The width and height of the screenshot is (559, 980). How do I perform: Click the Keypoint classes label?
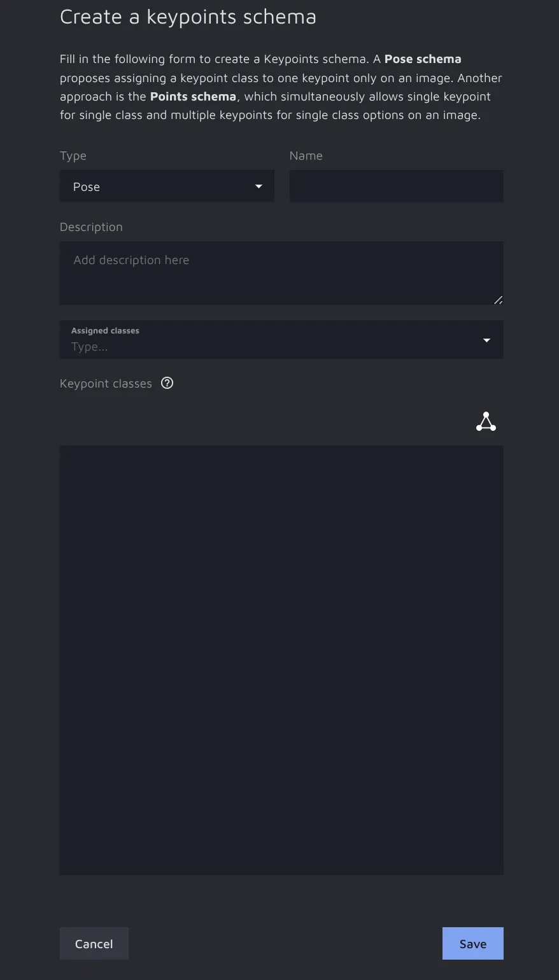click(106, 384)
